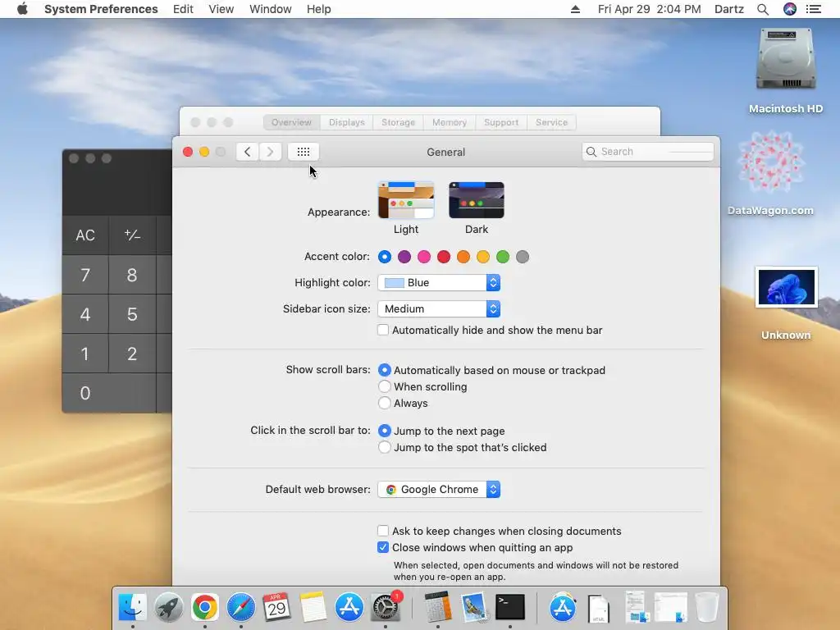Open Preview app icon in Dock

click(x=474, y=607)
